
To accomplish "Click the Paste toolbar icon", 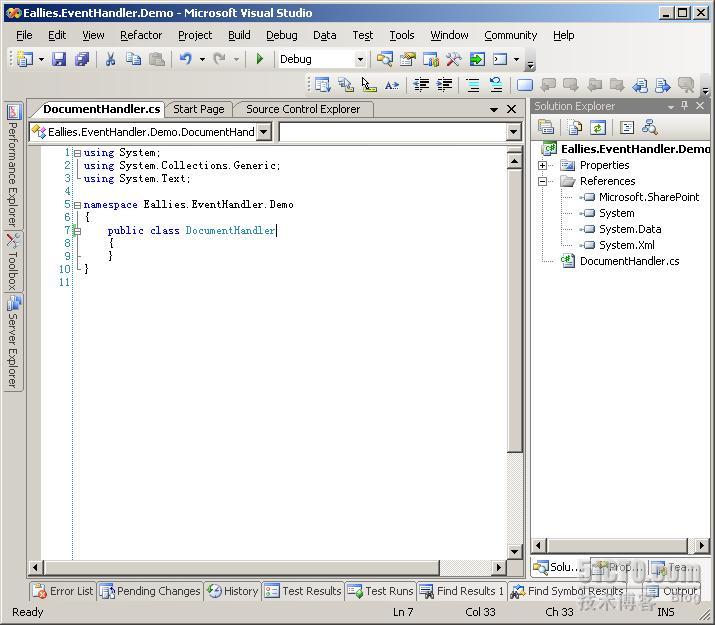I will click(x=156, y=59).
